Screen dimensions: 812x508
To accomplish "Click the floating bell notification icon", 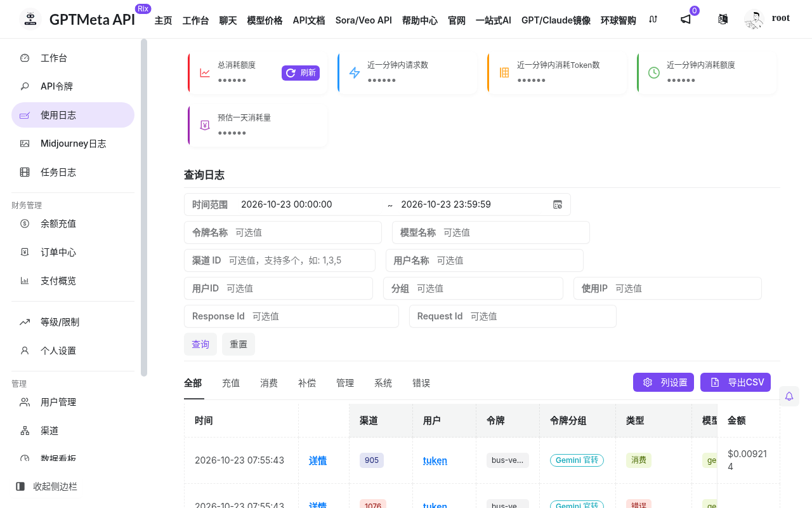I will [x=789, y=396].
